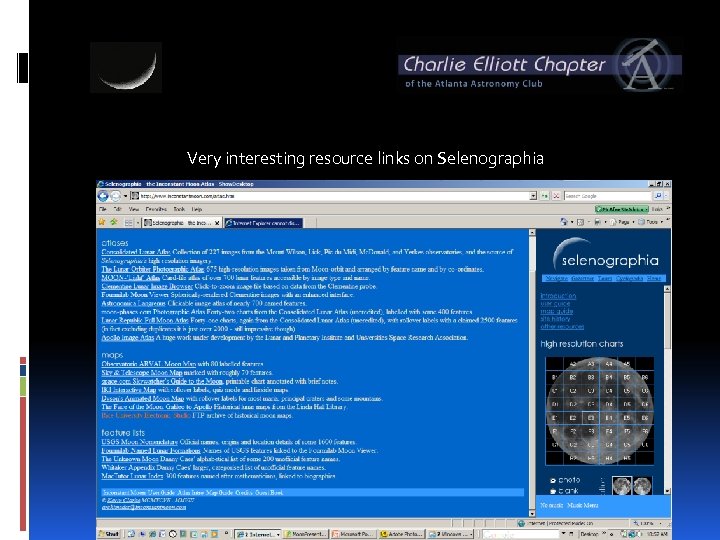The image size is (720, 540).
Task: Open the Adobe Photoshop taskbar item
Action: [401, 534]
